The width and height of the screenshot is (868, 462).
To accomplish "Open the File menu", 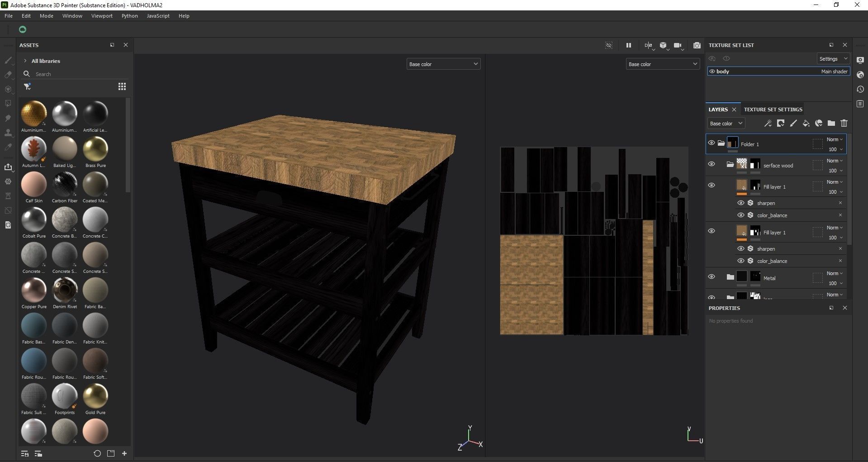I will (x=9, y=16).
